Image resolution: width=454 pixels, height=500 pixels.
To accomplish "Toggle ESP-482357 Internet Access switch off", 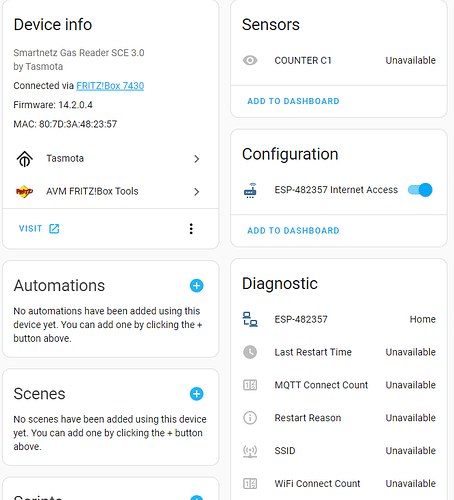I will [420, 190].
